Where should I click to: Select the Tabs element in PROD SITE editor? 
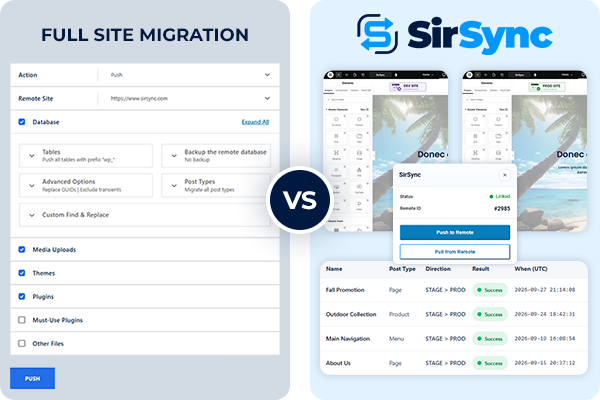[x=498, y=138]
